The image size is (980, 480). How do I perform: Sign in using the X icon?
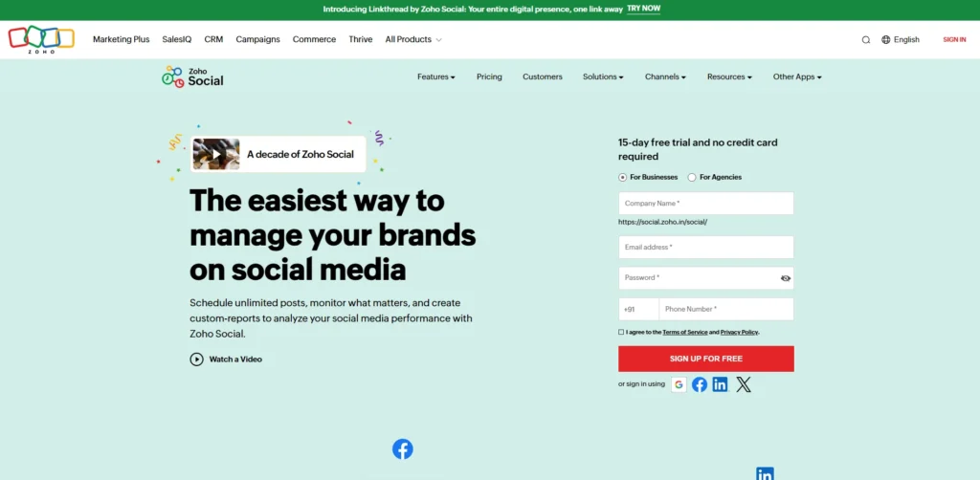click(743, 384)
